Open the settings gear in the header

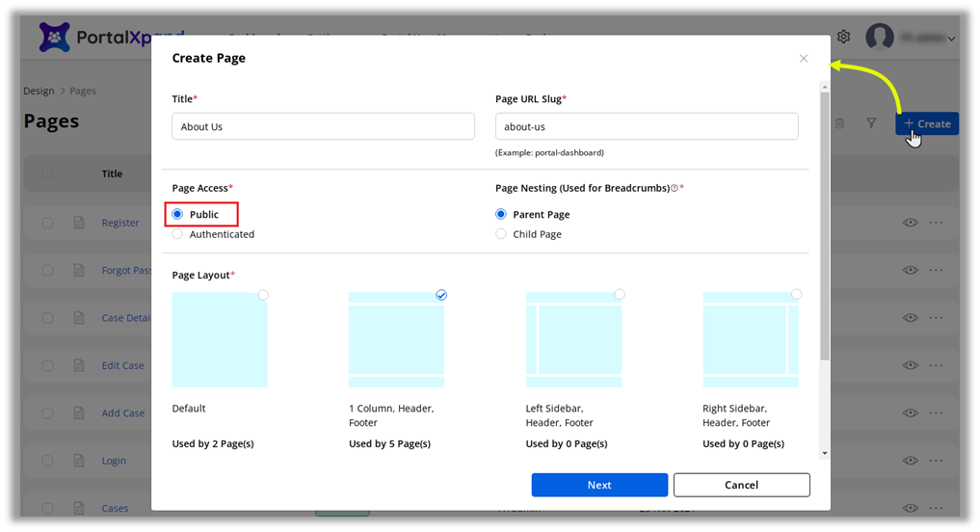[x=843, y=37]
